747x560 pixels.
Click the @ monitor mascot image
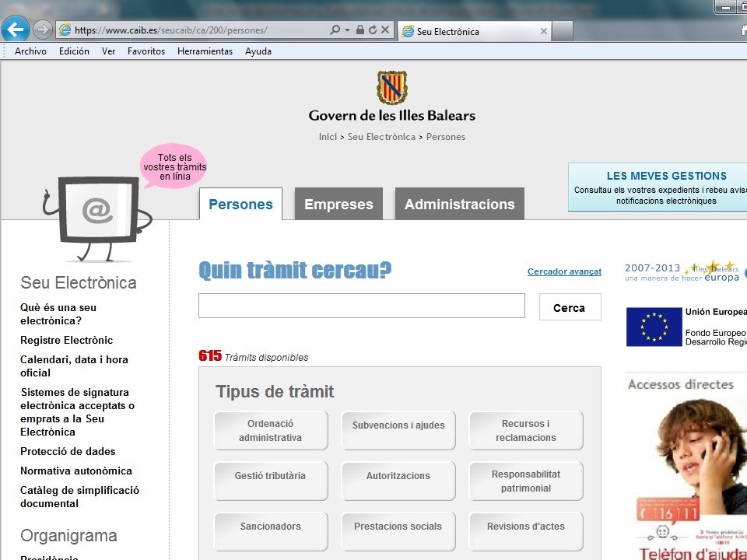[x=98, y=219]
